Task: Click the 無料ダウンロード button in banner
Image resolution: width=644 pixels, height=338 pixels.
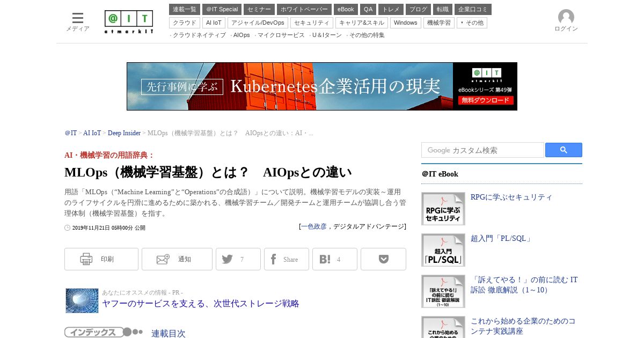Action: 486,100
